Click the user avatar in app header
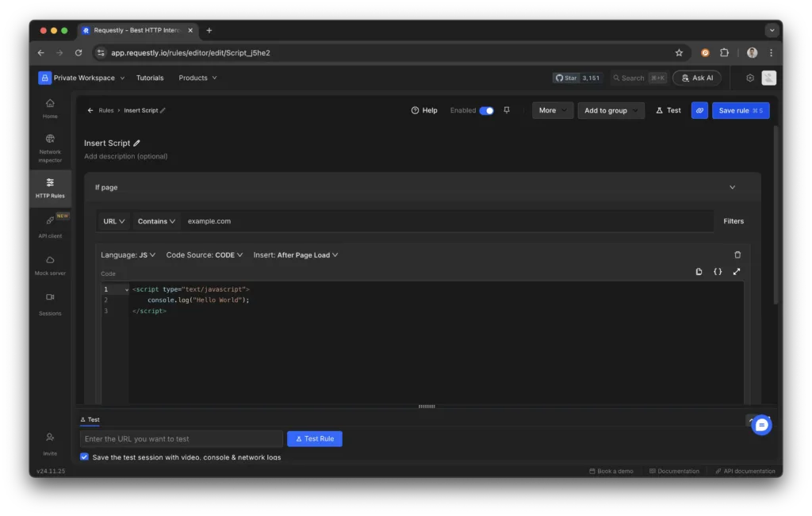This screenshot has height=516, width=812. pos(768,78)
